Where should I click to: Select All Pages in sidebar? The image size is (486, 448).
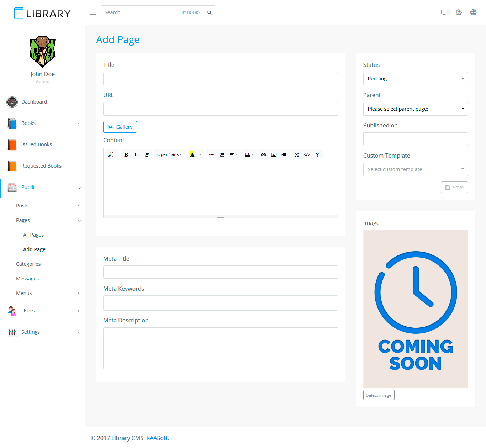33,235
